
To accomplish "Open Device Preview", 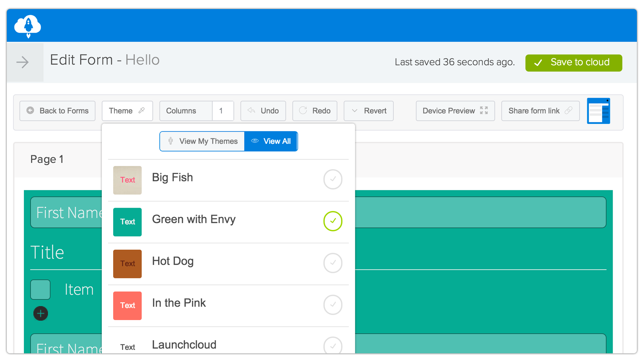I will point(455,111).
